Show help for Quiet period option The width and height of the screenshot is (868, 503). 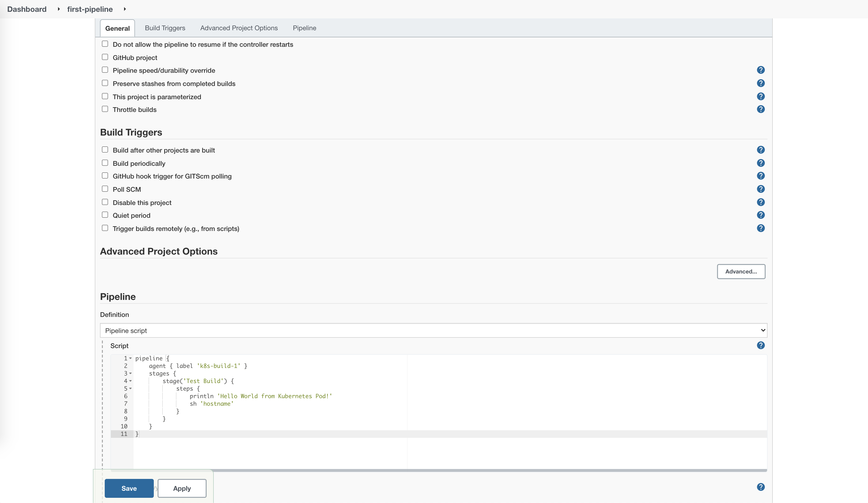pyautogui.click(x=761, y=215)
